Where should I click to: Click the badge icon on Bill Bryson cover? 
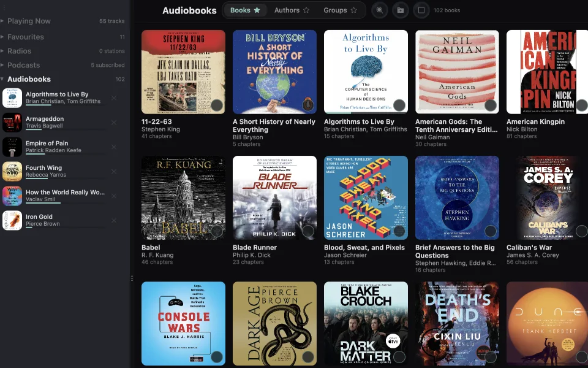click(x=308, y=104)
